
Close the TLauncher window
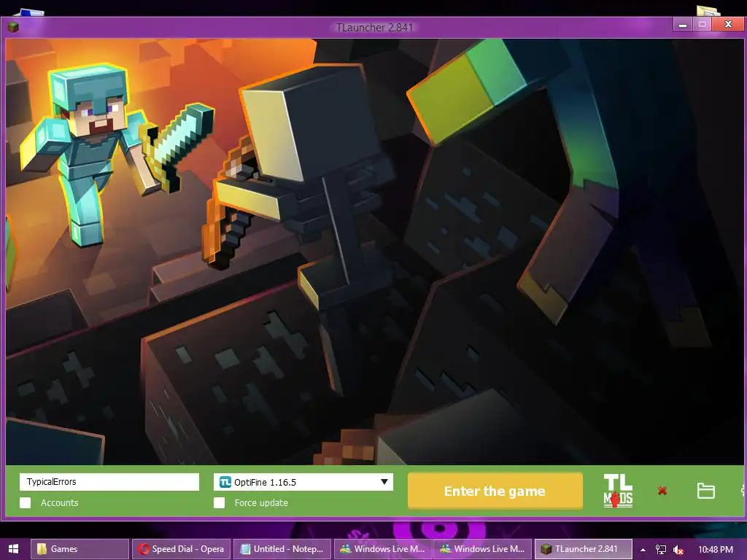(728, 24)
